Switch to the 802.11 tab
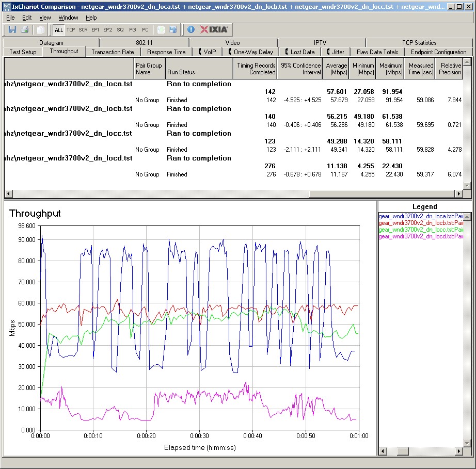476x469 pixels. click(144, 42)
